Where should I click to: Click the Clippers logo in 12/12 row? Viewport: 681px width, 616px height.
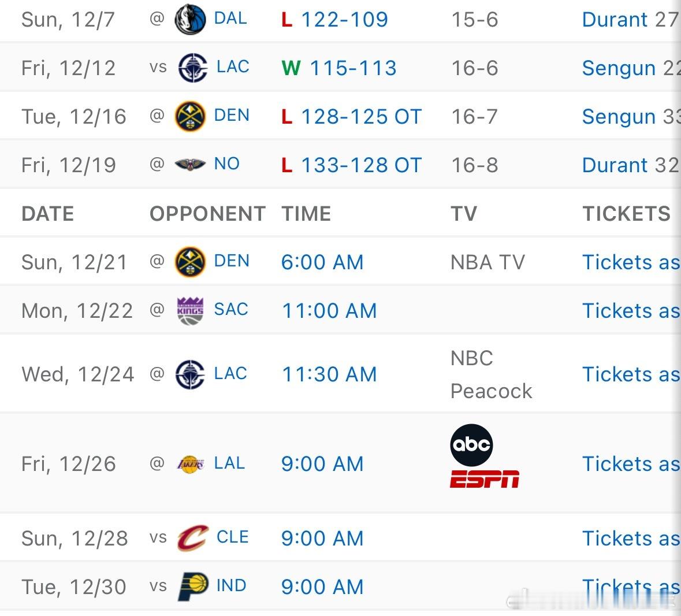coord(193,68)
